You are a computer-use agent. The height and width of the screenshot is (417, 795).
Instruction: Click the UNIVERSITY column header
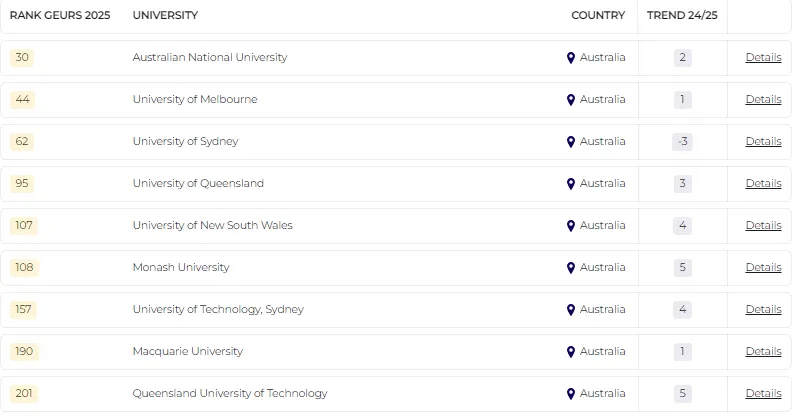tap(165, 16)
